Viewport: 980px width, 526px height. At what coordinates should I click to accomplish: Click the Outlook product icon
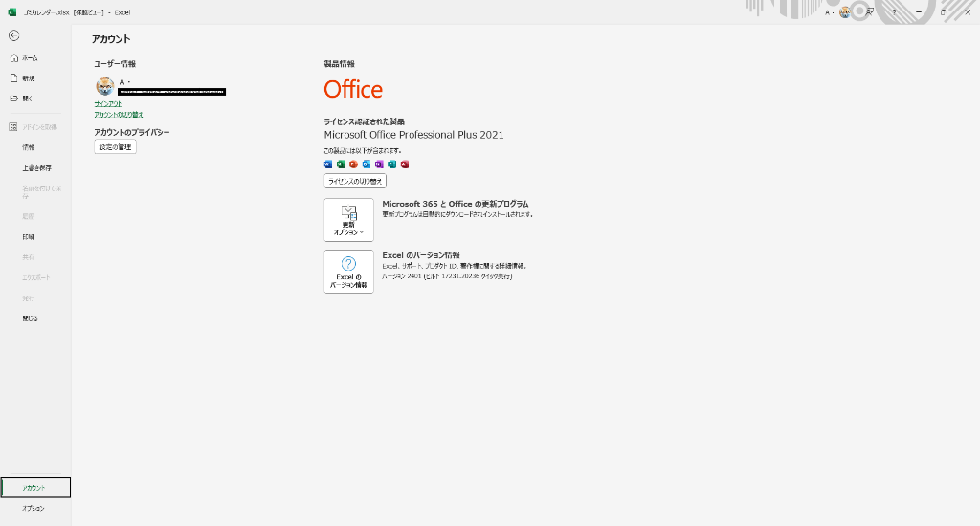[x=367, y=164]
